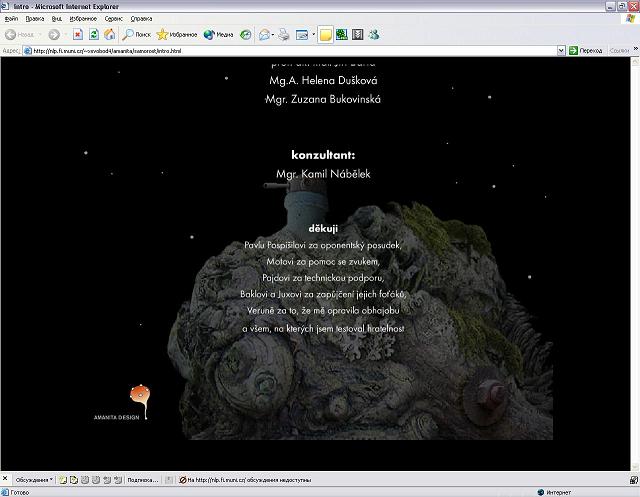Screen dimensions: 640x497
Task: Open the Mail button dropdown arrow
Action: 273,35
